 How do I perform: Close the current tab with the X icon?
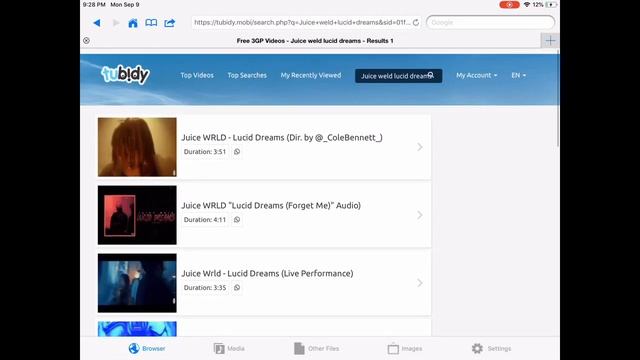(x=86, y=40)
